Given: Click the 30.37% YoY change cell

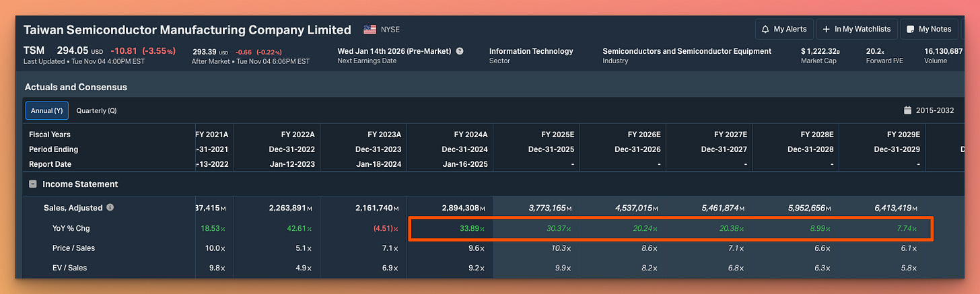Looking at the screenshot, I should click(559, 228).
